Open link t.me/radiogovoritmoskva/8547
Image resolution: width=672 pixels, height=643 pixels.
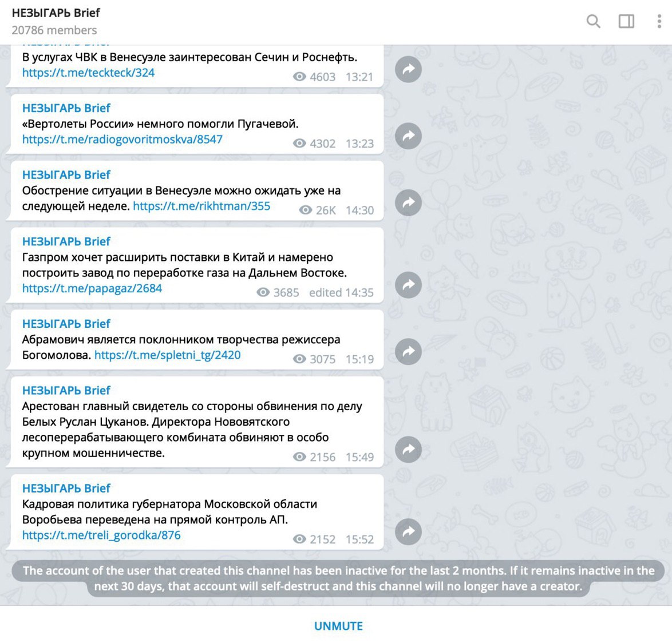point(122,139)
